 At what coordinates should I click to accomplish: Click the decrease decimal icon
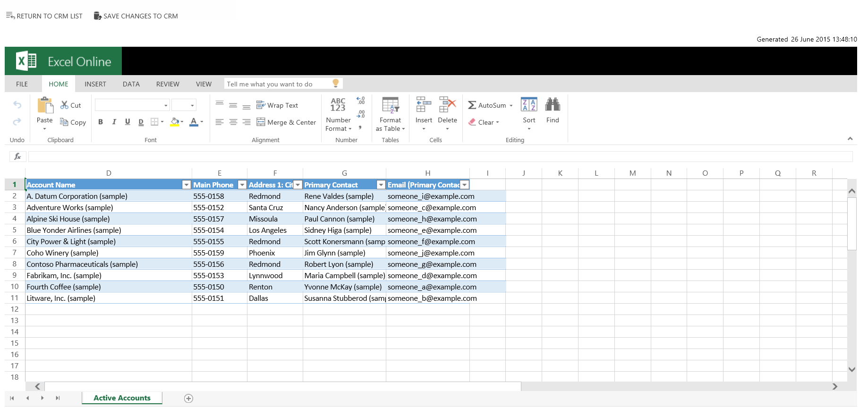tap(361, 114)
